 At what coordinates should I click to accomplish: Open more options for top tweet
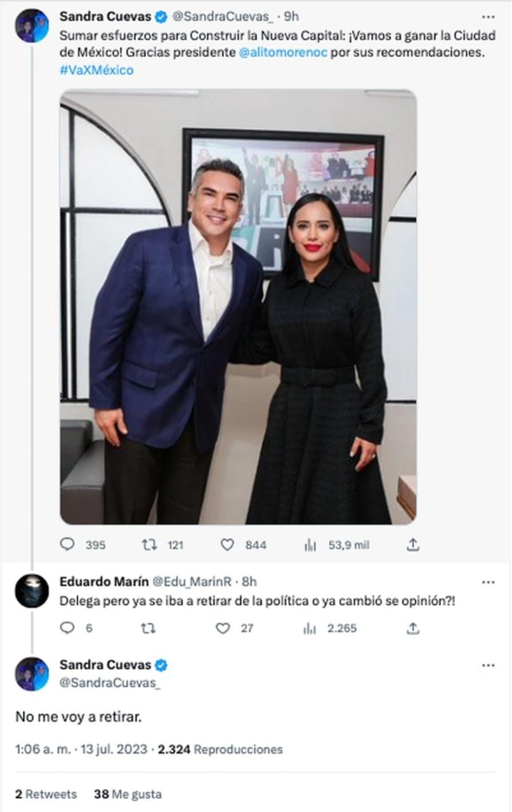[488, 17]
